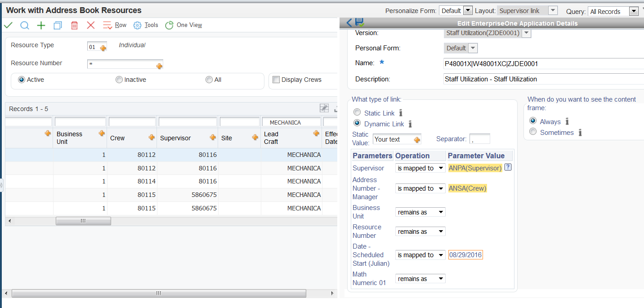644x308 pixels.
Task: Click the Copy icon in toolbar
Action: pyautogui.click(x=58, y=25)
